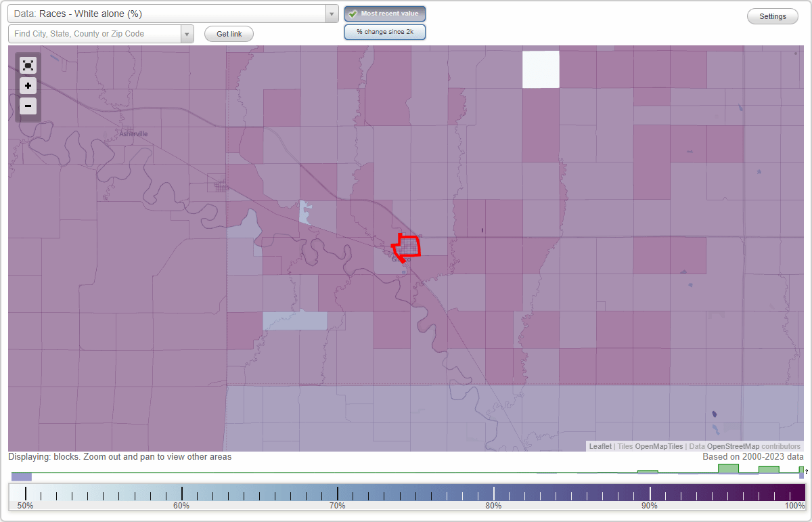Keep Most recent value mode selected
Screen dimensions: 812x522
[x=384, y=13]
